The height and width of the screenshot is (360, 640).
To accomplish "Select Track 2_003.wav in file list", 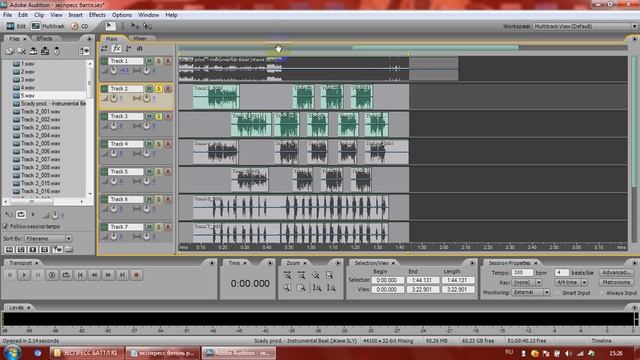I will pos(40,127).
